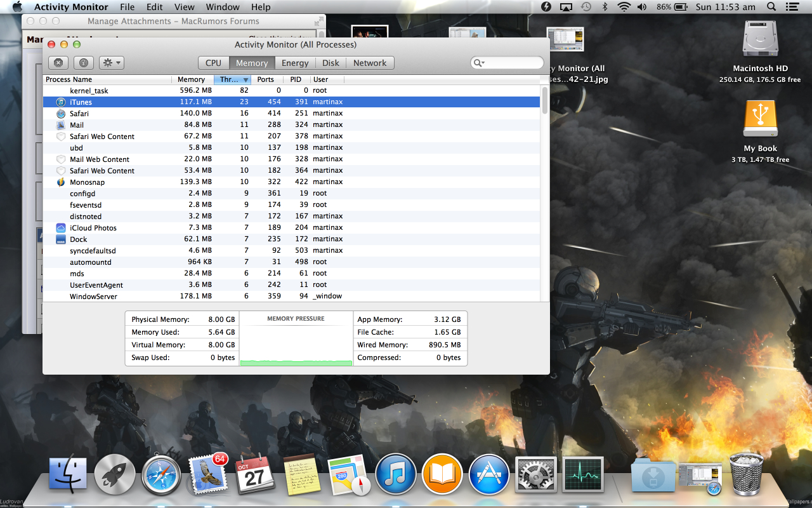Image resolution: width=812 pixels, height=508 pixels.
Task: Open Mail with 64 badge in Dock
Action: [208, 475]
